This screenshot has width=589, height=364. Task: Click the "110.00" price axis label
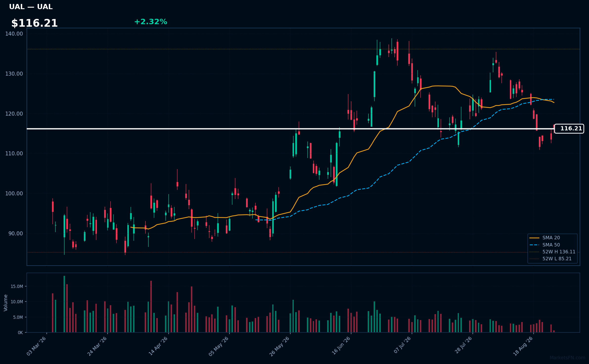click(x=14, y=154)
